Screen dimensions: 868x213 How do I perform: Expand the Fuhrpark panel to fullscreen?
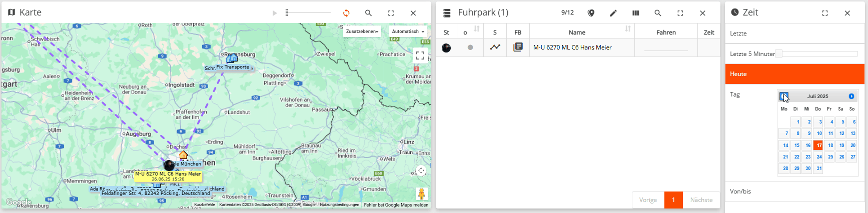click(680, 13)
